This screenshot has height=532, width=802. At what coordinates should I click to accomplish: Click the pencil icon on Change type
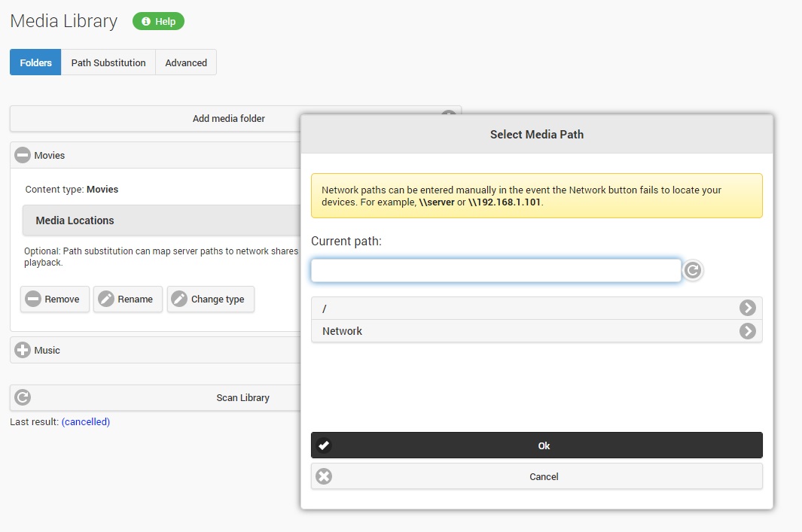pyautogui.click(x=179, y=299)
